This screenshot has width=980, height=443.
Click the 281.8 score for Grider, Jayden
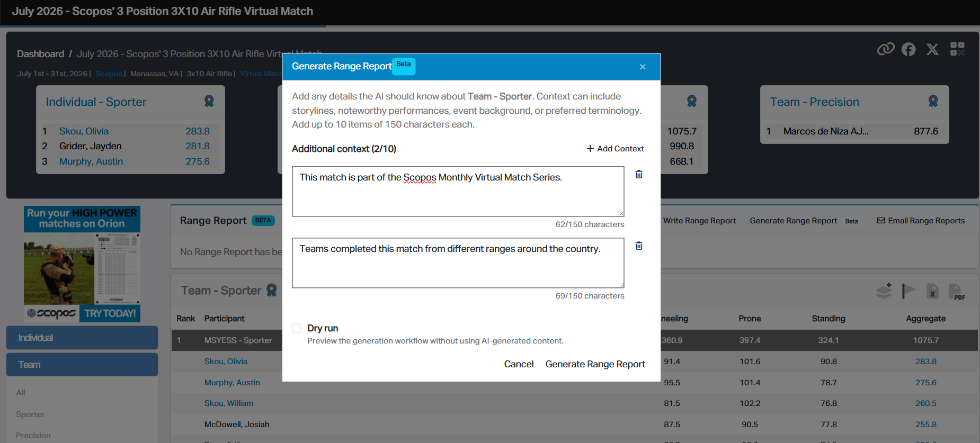tap(198, 146)
